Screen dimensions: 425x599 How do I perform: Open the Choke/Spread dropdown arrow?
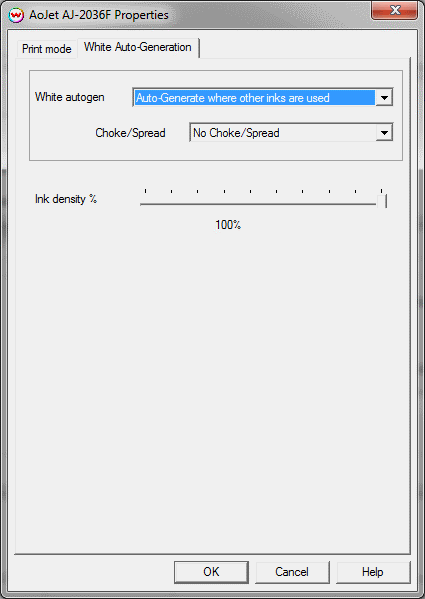tap(384, 133)
